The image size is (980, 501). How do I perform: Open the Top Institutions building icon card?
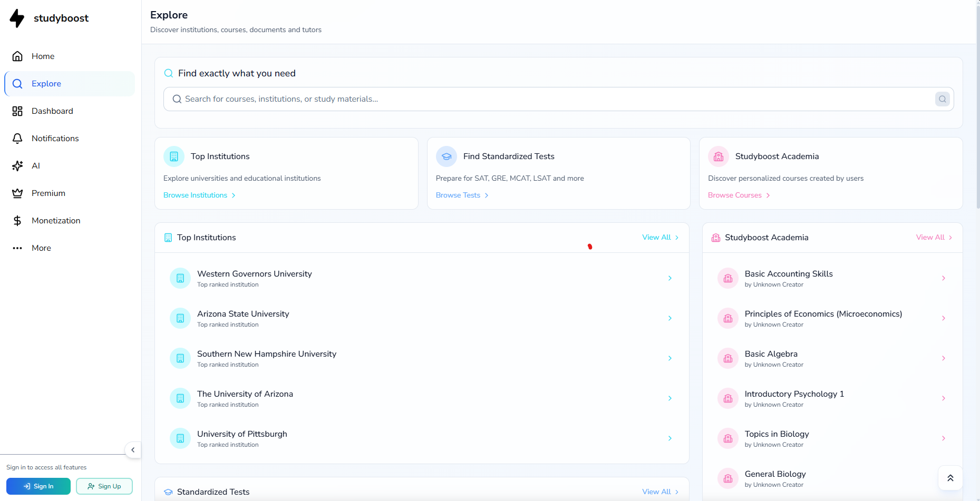coord(174,156)
